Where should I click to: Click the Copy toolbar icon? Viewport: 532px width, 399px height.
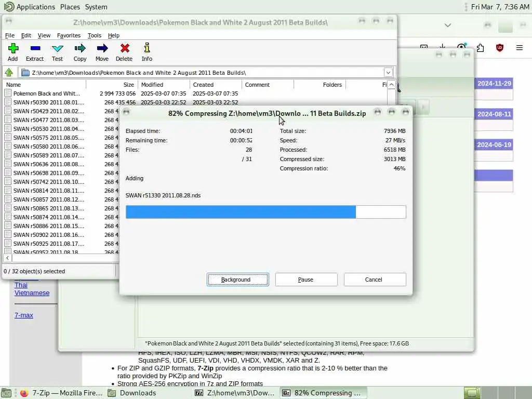point(80,48)
